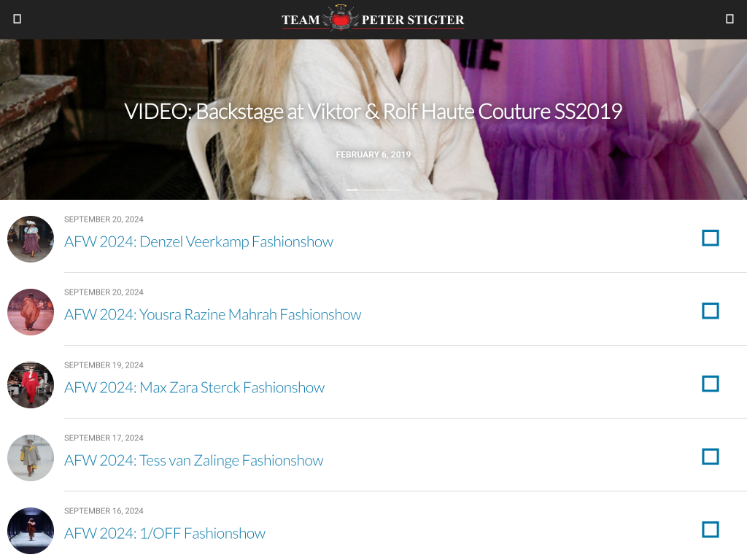The width and height of the screenshot is (747, 560).
Task: Click square icon in Yousra Razine Mahrah row
Action: pyautogui.click(x=710, y=311)
